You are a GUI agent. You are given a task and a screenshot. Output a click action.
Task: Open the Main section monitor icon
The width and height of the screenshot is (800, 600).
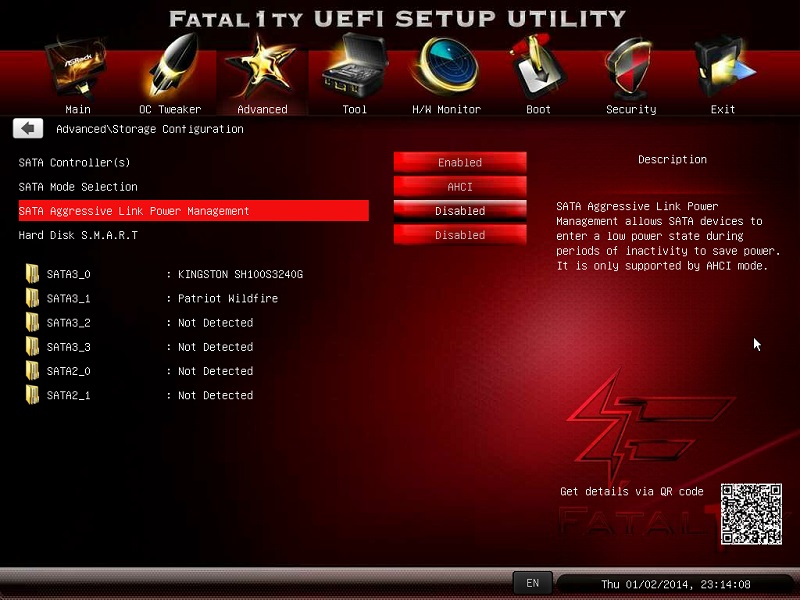77,70
